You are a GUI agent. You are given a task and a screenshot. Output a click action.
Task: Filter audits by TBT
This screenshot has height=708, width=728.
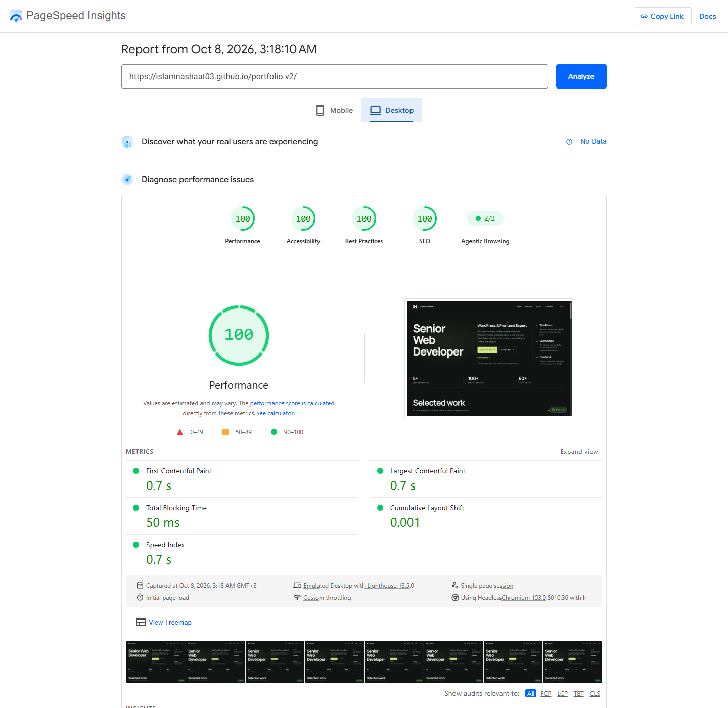coord(579,693)
